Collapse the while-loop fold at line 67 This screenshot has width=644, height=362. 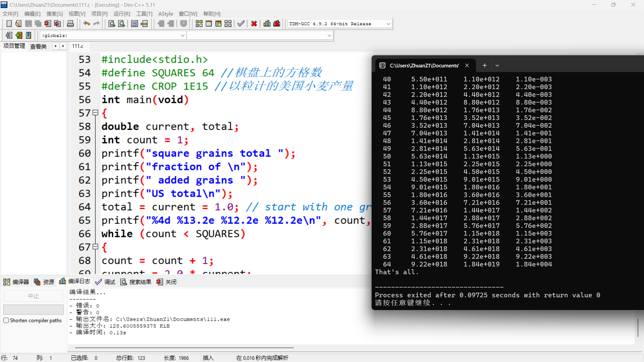pyautogui.click(x=95, y=247)
